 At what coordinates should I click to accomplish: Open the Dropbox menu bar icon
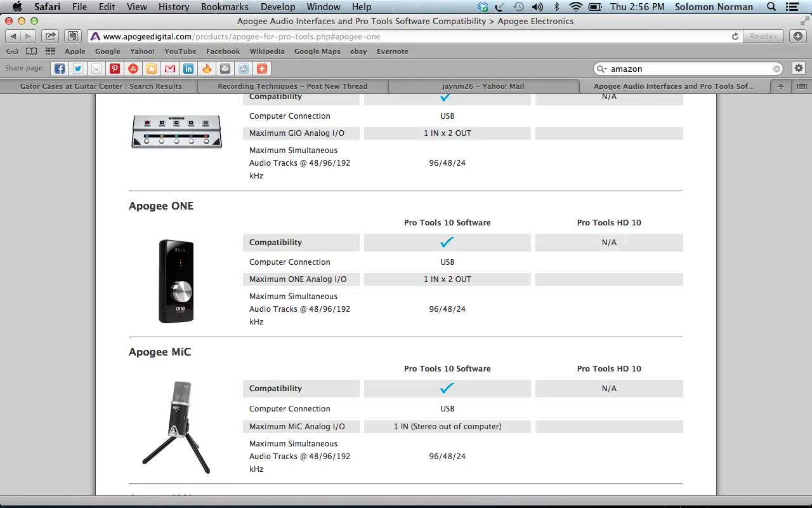483,7
